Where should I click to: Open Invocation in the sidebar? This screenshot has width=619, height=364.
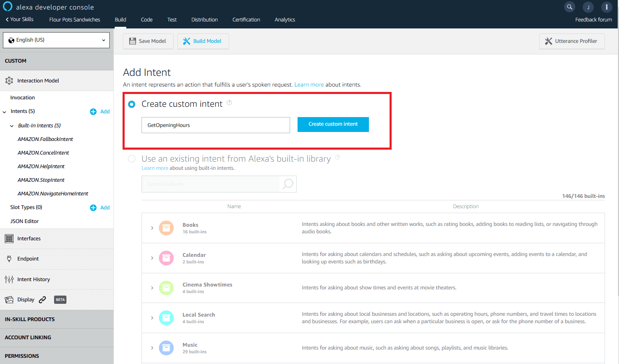[x=23, y=98]
